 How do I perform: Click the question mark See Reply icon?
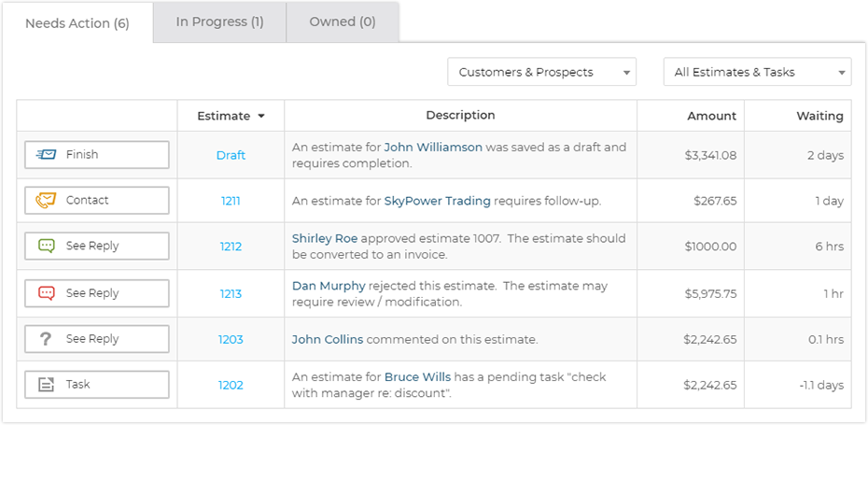coord(46,339)
